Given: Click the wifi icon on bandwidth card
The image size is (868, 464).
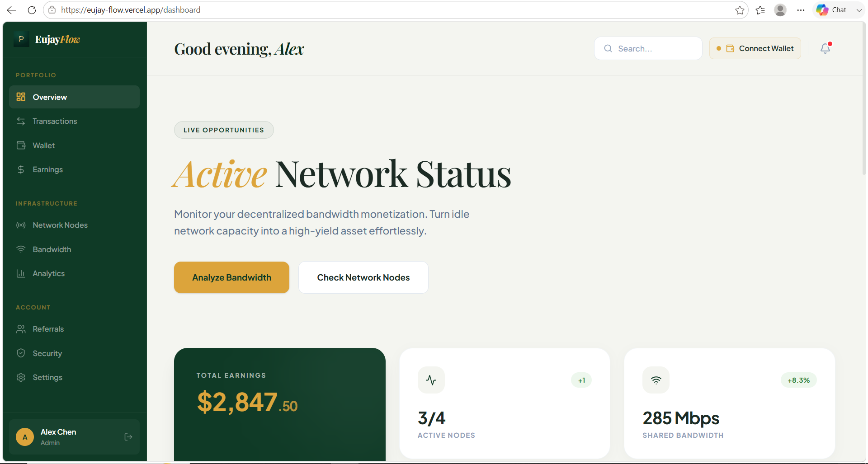Looking at the screenshot, I should pyautogui.click(x=656, y=380).
